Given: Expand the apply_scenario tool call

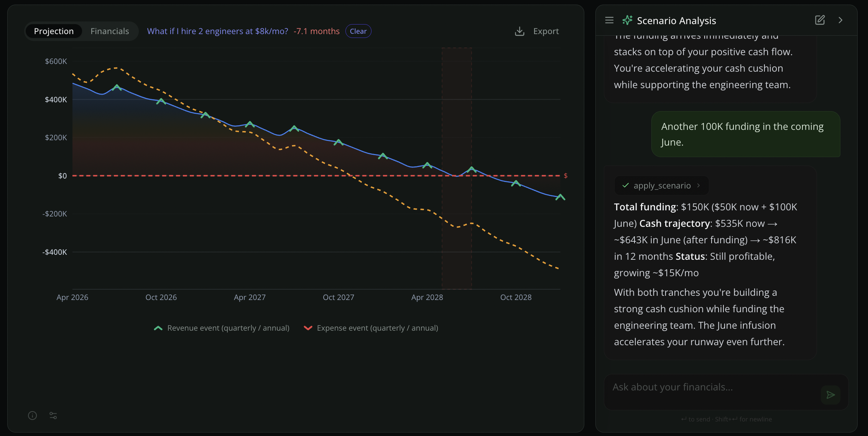Looking at the screenshot, I should click(x=662, y=185).
